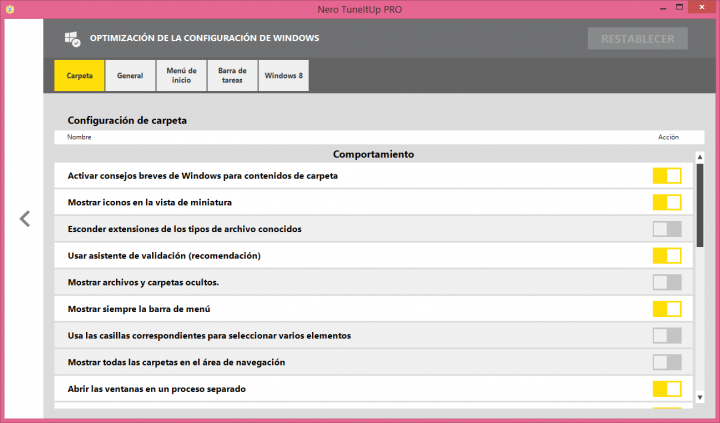
Task: Switch to the Windows 8 tab
Action: pyautogui.click(x=283, y=76)
